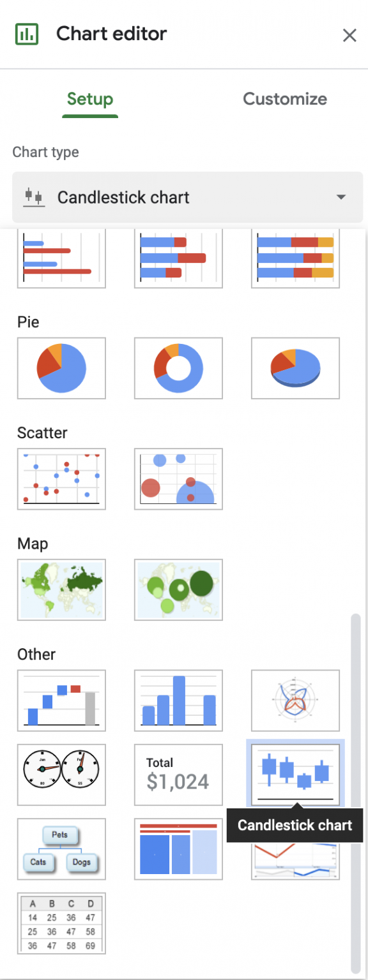
Task: Open the Chart type dropdown
Action: tap(187, 197)
